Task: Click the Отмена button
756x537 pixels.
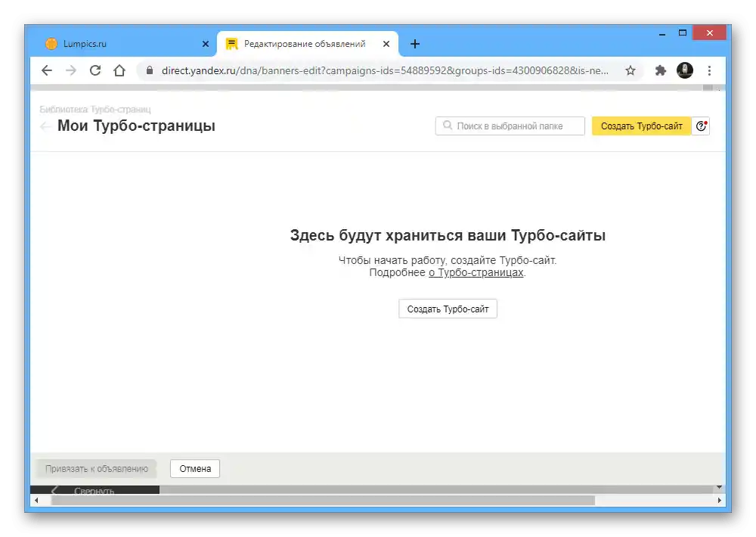Action: click(195, 468)
